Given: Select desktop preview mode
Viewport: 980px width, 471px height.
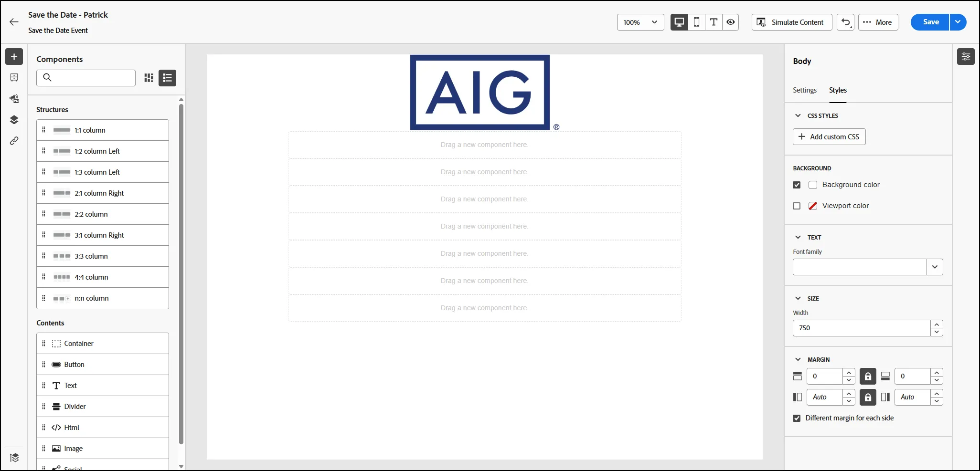Looking at the screenshot, I should pyautogui.click(x=679, y=22).
